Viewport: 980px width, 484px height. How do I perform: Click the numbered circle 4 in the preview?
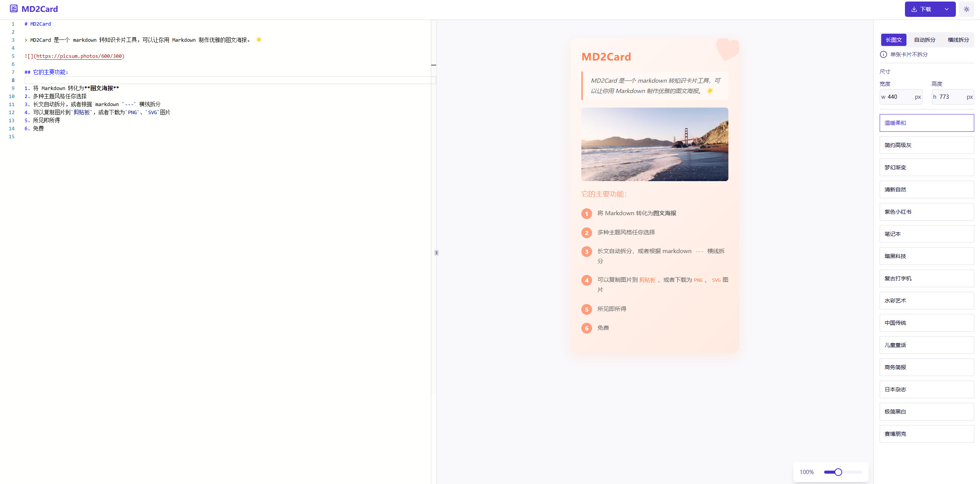[586, 280]
